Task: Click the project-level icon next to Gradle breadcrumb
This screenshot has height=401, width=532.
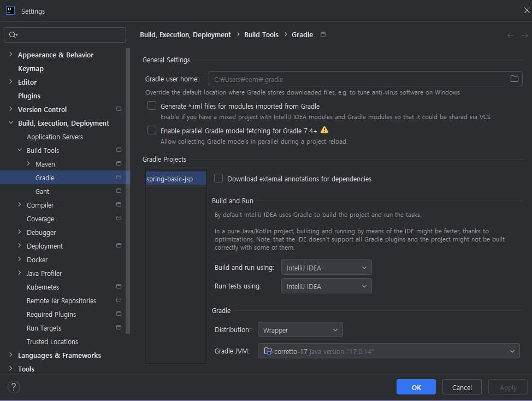Action: point(323,34)
